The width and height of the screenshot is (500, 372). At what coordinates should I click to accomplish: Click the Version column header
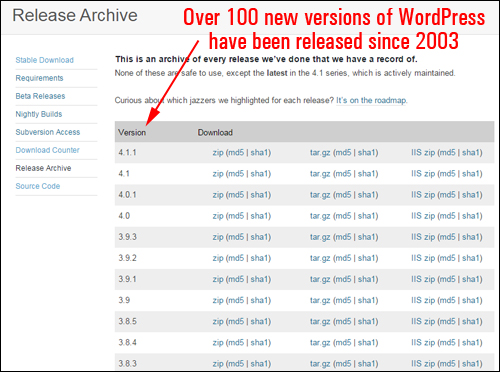132,132
